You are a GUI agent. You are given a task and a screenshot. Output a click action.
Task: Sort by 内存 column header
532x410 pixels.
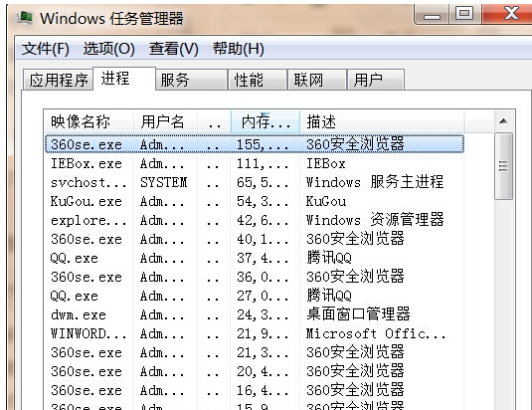(266, 121)
